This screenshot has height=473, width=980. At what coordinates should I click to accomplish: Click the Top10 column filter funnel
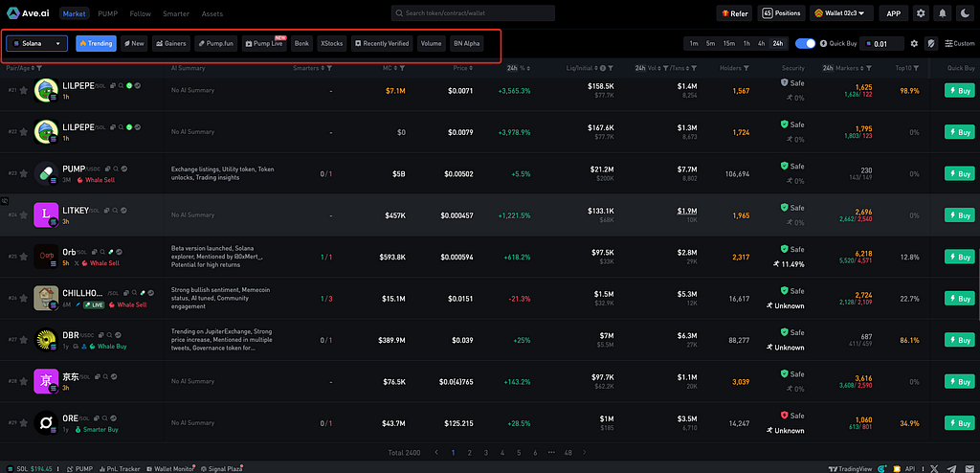pos(916,68)
